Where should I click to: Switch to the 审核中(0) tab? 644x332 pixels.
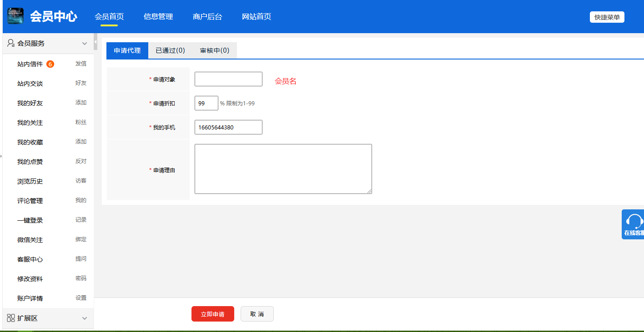pos(215,50)
